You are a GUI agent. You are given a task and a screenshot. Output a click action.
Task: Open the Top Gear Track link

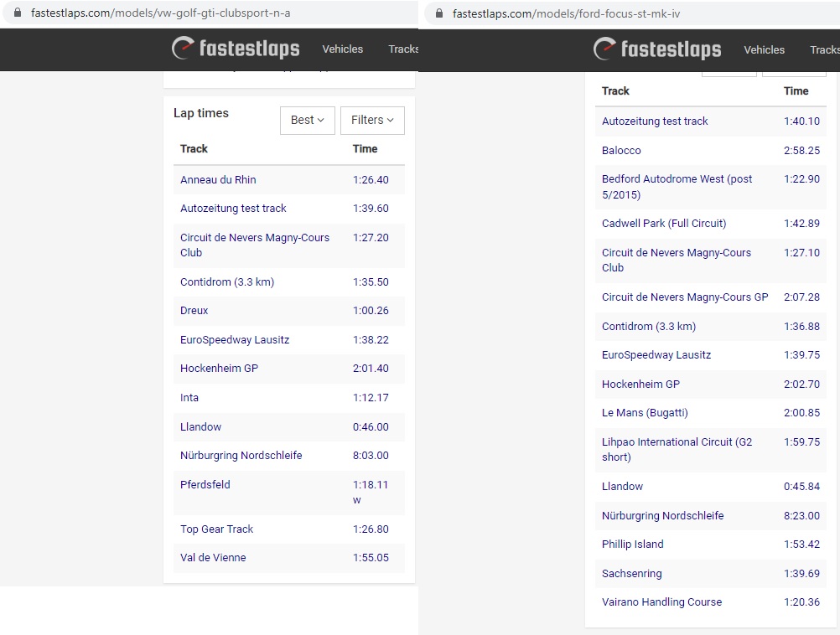click(216, 529)
